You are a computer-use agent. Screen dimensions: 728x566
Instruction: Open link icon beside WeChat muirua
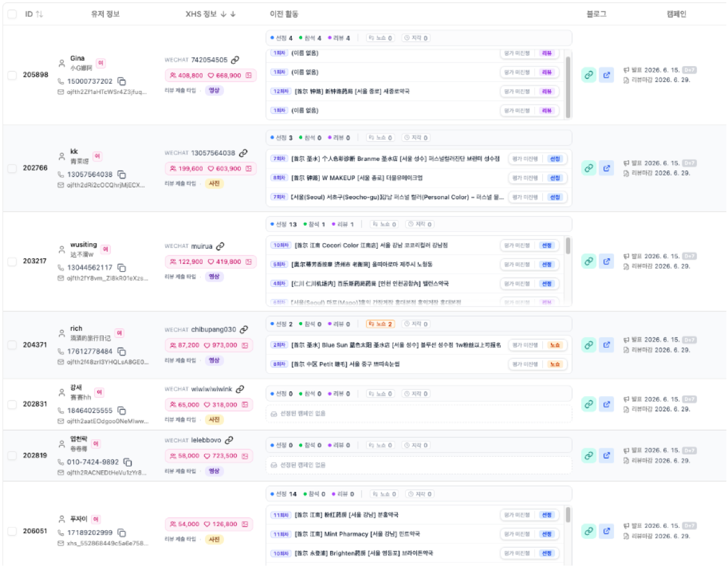[x=220, y=246]
